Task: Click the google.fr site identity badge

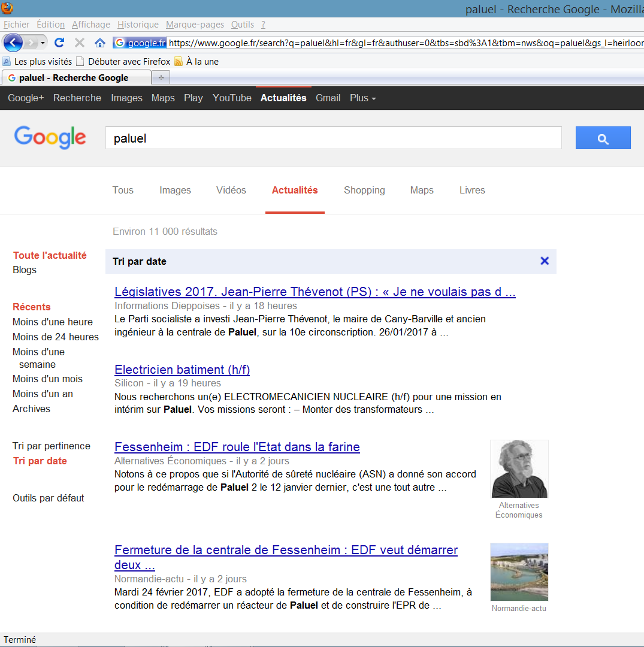Action: tap(140, 43)
